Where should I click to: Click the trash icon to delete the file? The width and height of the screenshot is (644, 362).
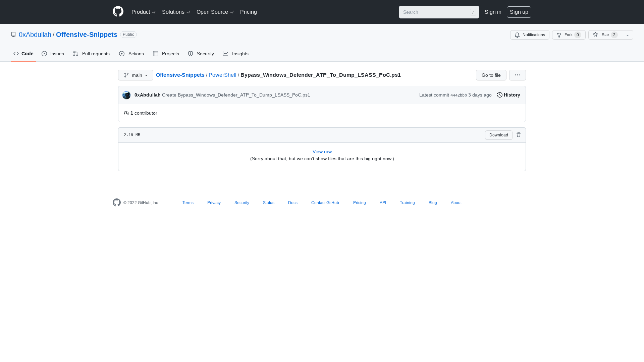tap(519, 135)
